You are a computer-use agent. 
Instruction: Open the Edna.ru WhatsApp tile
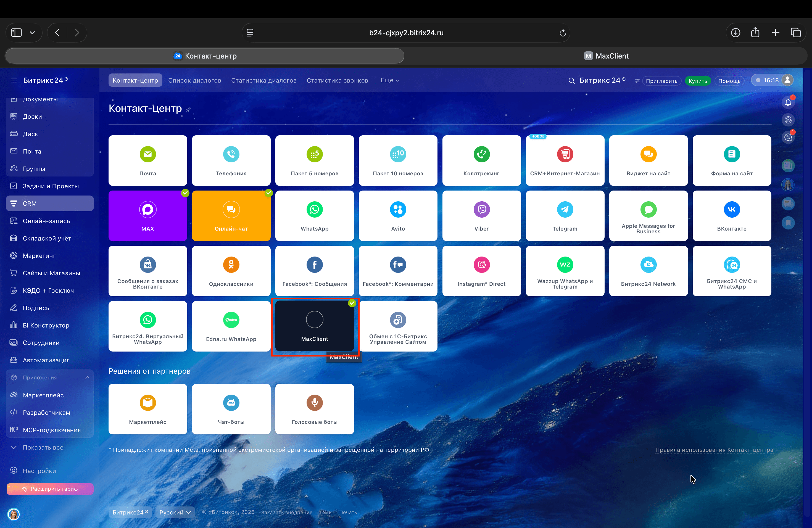(x=231, y=326)
